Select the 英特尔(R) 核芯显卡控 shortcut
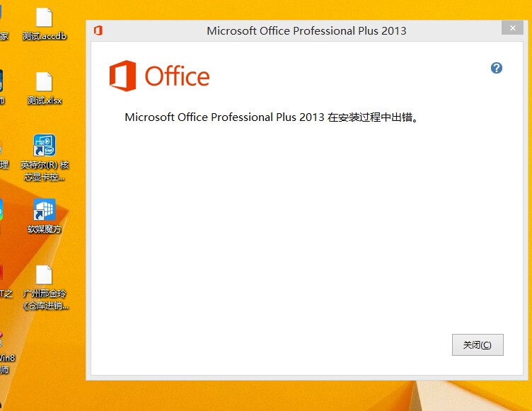 [45, 158]
